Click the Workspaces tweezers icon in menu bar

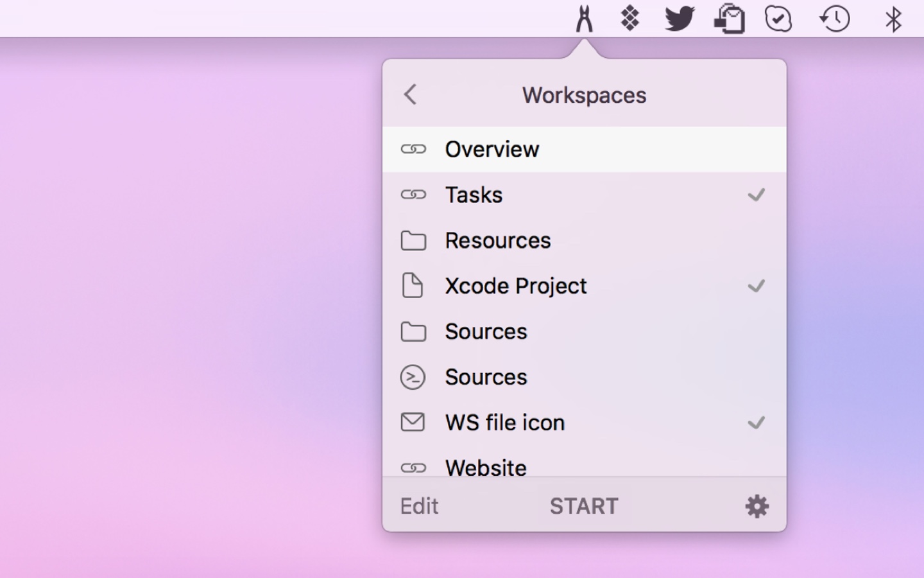click(584, 19)
